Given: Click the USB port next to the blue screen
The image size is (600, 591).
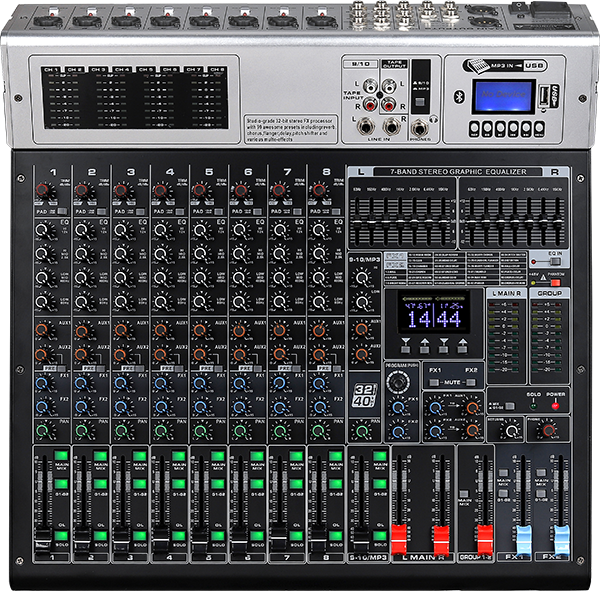Looking at the screenshot, I should tap(541, 99).
